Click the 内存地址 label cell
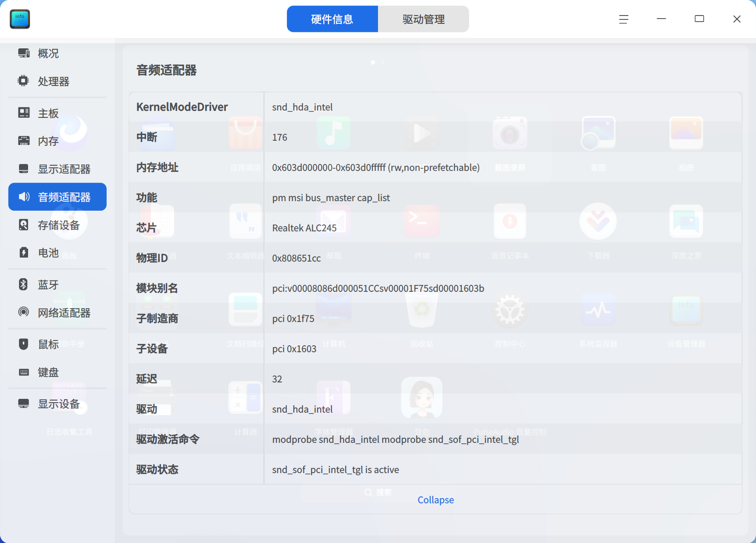Image resolution: width=756 pixels, height=543 pixels. 197,167
